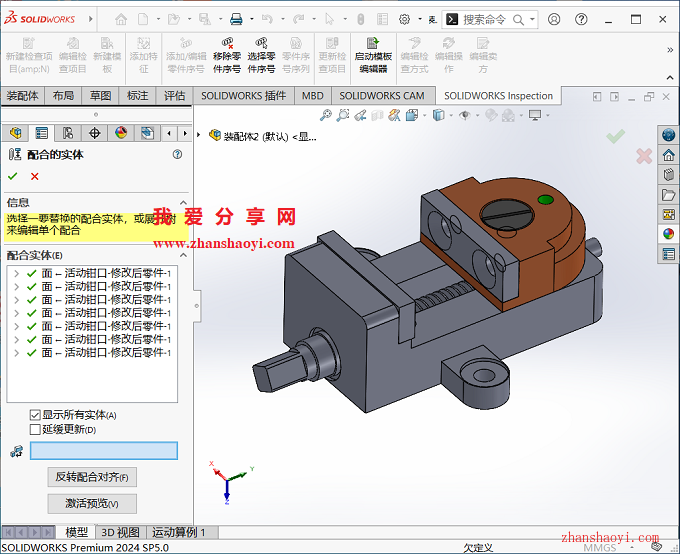The height and width of the screenshot is (554, 680).
Task: Click the 搜索命令 search field
Action: (x=485, y=20)
